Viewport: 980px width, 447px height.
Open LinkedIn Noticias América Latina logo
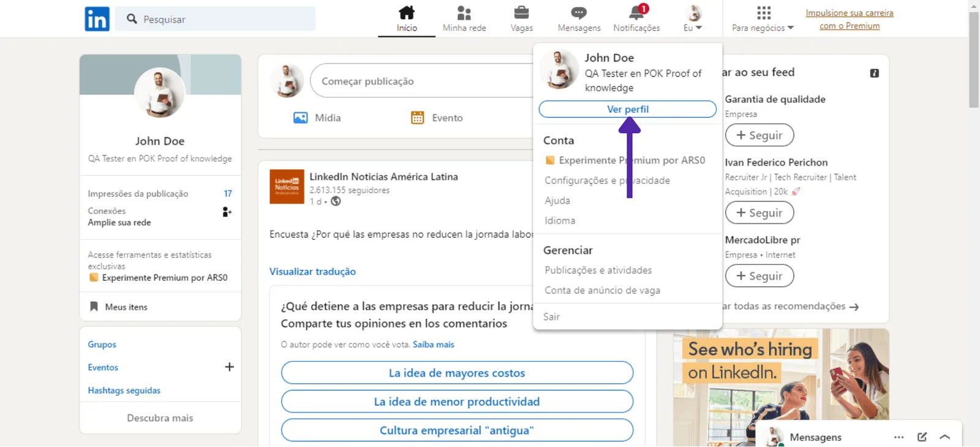287,186
